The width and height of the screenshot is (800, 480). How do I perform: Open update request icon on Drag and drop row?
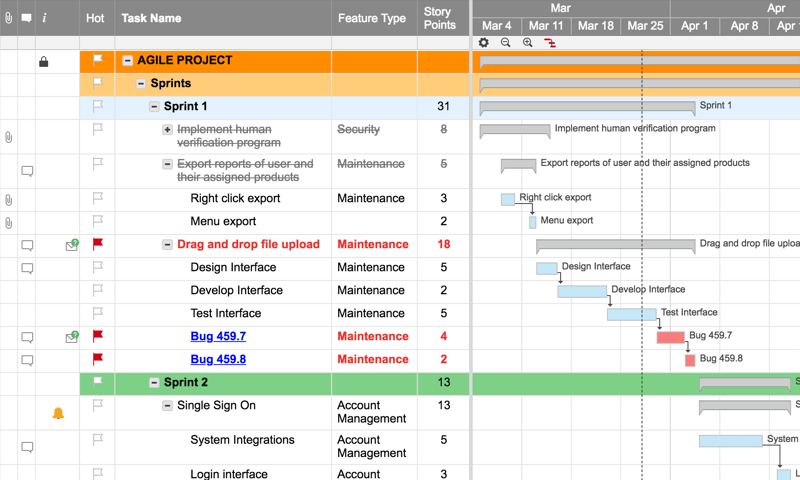tap(72, 245)
